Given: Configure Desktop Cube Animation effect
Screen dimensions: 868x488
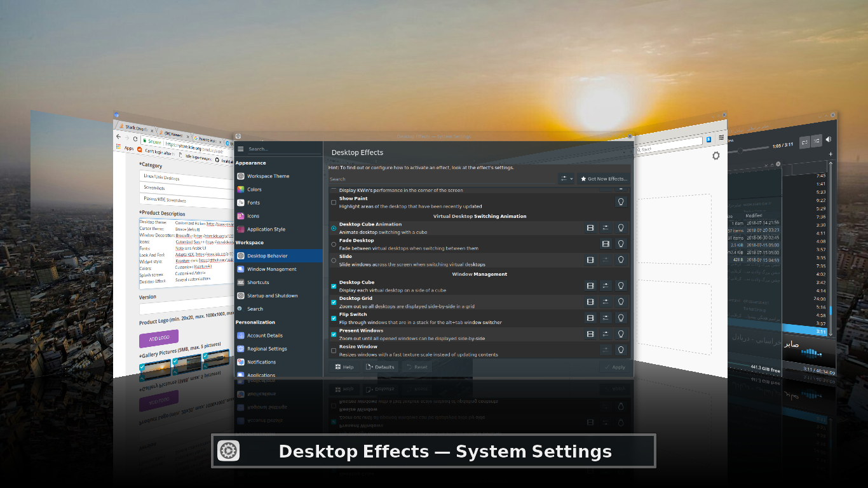Looking at the screenshot, I should [606, 227].
